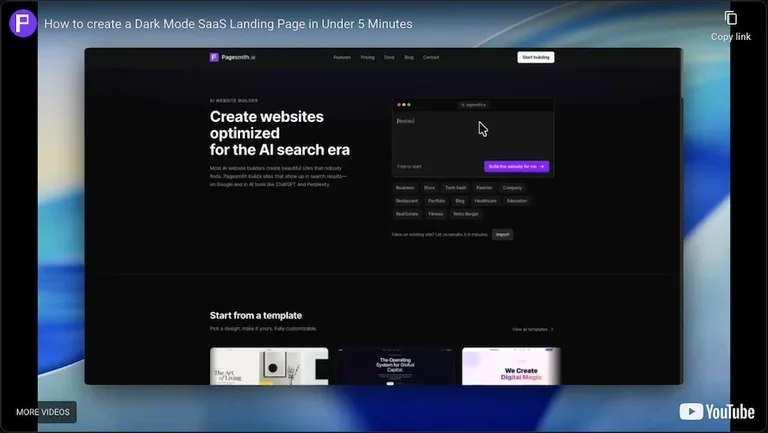Viewport: 768px width, 433px height.
Task: Open the YouTube logo link
Action: click(717, 411)
